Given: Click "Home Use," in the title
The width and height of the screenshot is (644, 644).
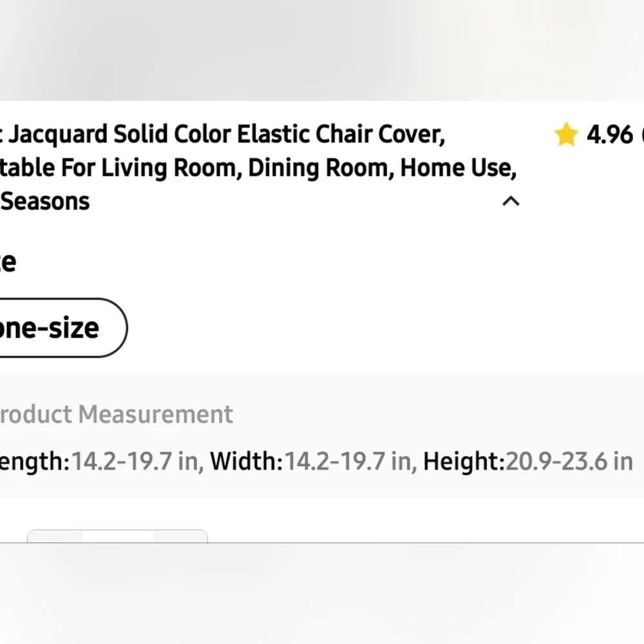Looking at the screenshot, I should pos(459,168).
